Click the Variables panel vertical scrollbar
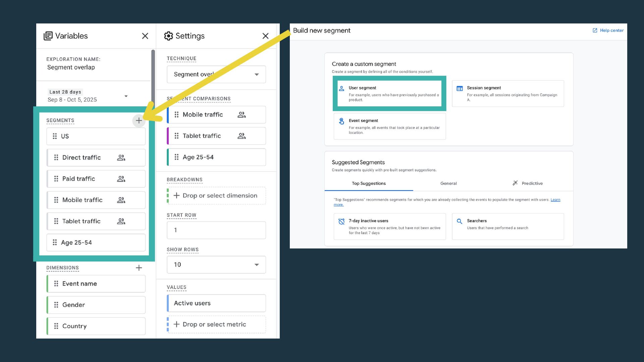Viewport: 644px width, 362px height. [153, 77]
